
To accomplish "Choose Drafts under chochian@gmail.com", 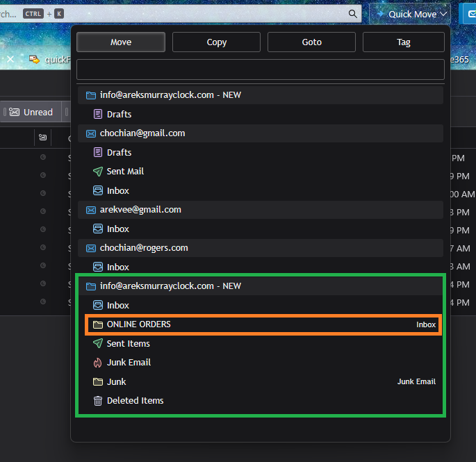I will pos(119,152).
